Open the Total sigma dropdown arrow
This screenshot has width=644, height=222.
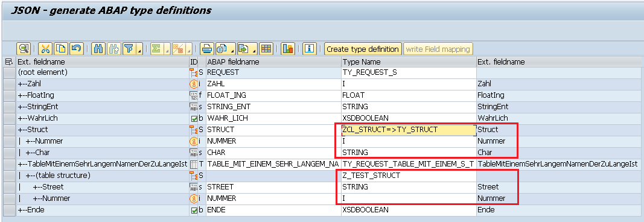pyautogui.click(x=167, y=49)
